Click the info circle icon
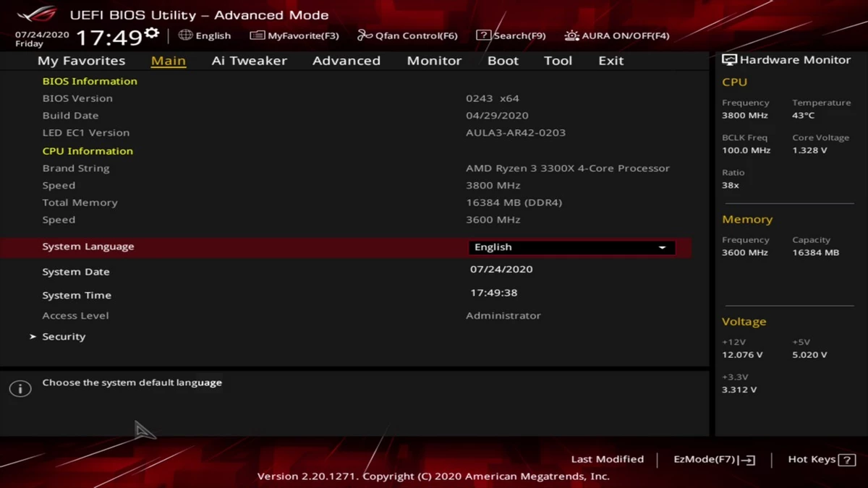 (x=20, y=389)
